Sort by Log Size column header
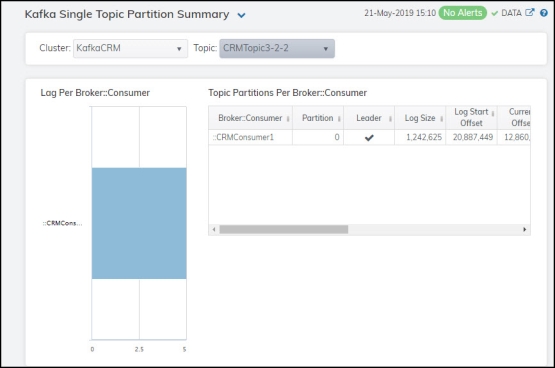 pyautogui.click(x=420, y=118)
